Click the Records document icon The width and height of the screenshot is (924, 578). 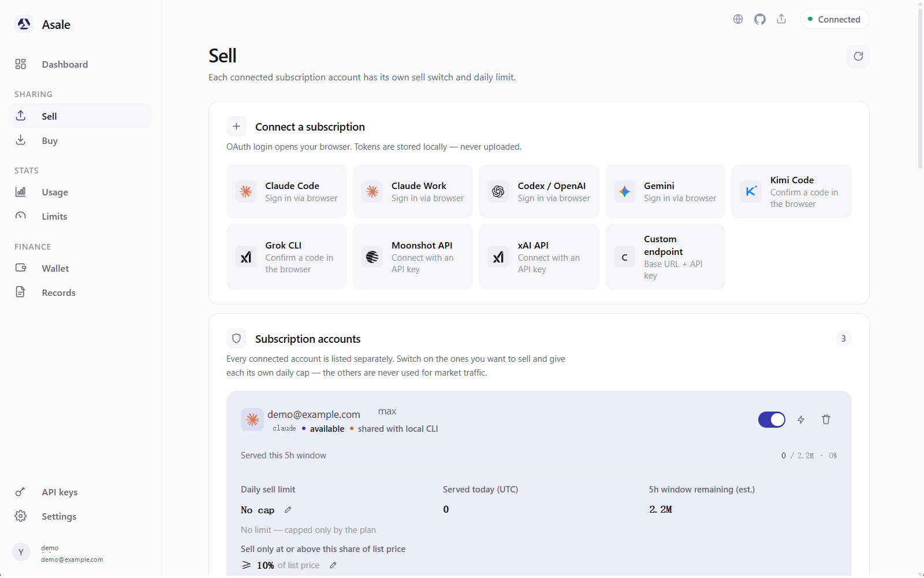click(x=21, y=292)
